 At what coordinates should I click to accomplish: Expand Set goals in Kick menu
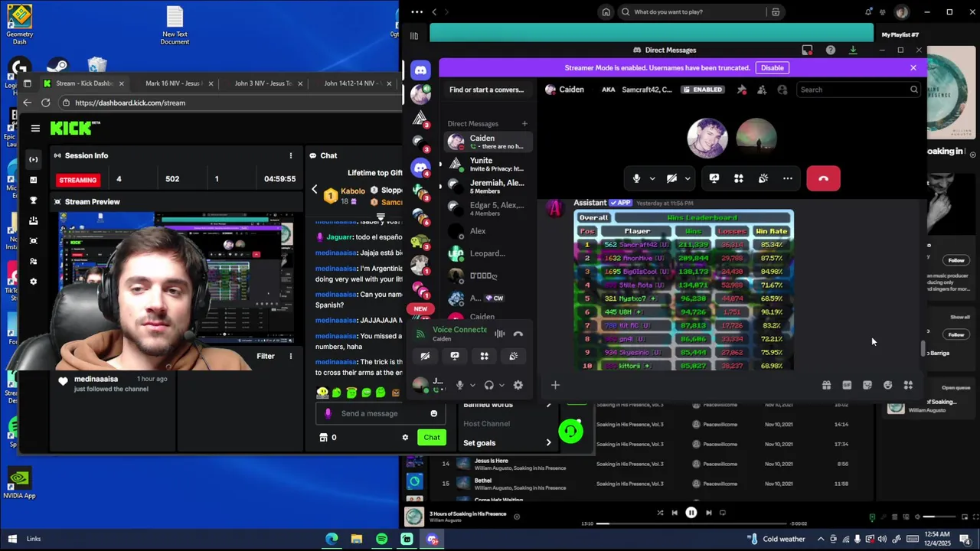click(x=507, y=442)
